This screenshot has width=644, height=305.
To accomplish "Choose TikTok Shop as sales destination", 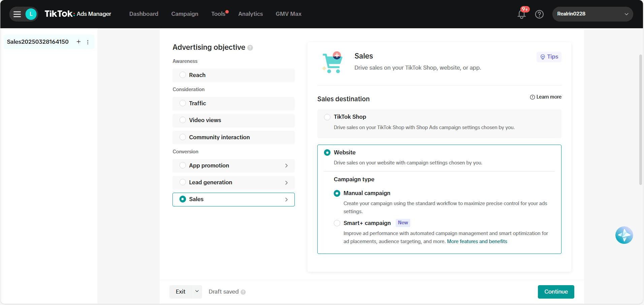I will [x=327, y=117].
